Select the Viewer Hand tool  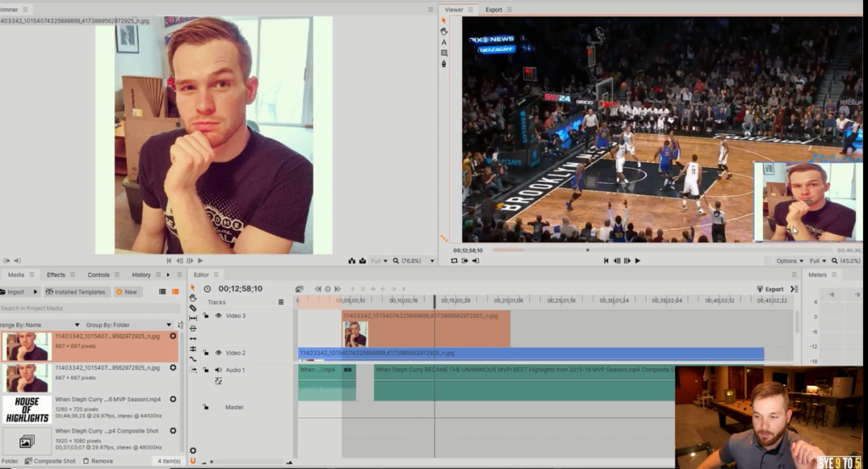click(443, 31)
